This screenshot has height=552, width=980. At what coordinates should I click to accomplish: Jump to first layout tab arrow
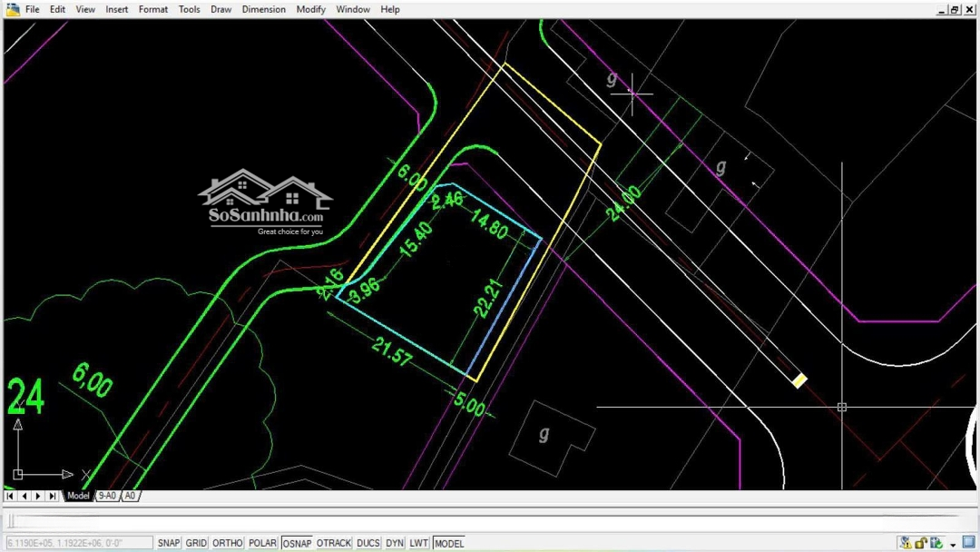click(x=10, y=496)
